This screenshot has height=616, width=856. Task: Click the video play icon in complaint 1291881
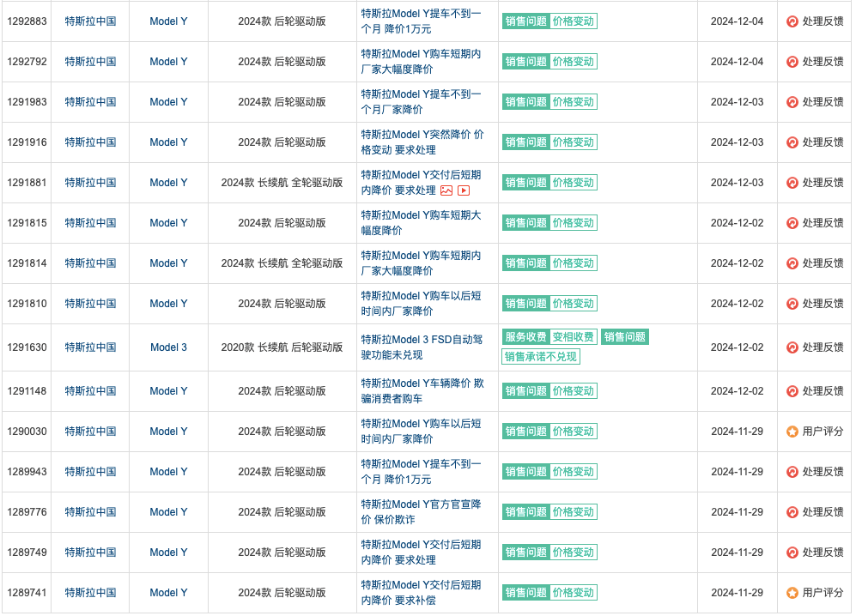click(x=464, y=190)
